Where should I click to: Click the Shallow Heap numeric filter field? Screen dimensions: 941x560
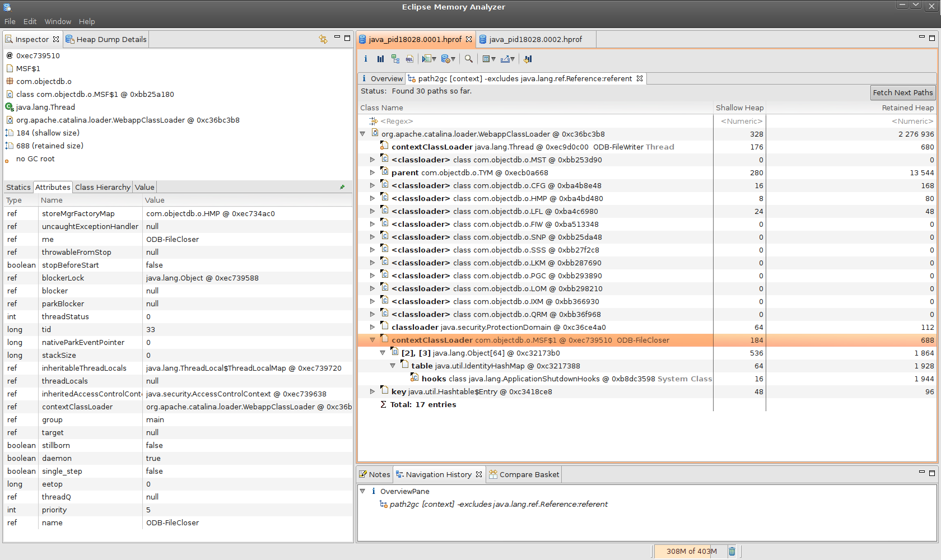tap(739, 121)
